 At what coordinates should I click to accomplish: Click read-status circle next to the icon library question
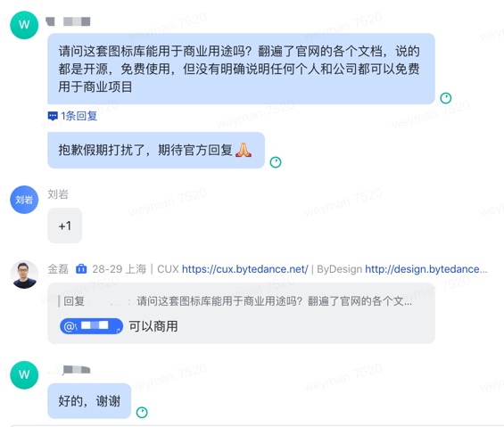[x=446, y=98]
